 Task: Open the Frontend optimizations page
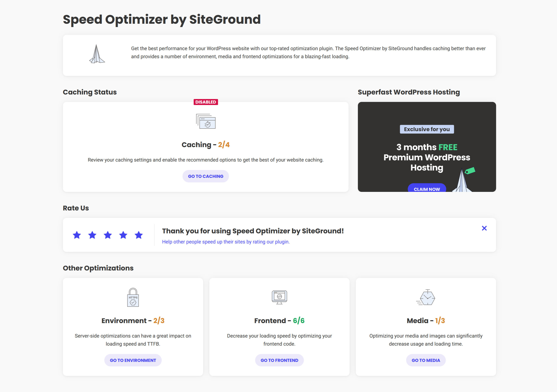tap(279, 360)
